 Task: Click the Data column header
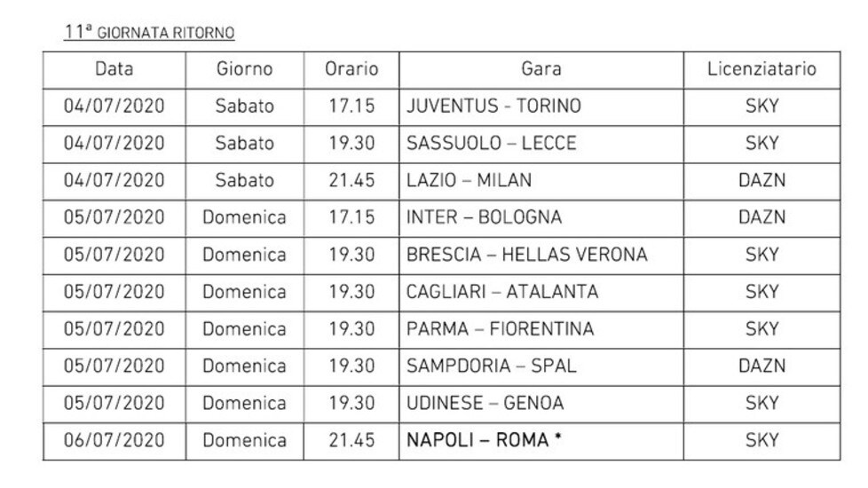click(114, 69)
